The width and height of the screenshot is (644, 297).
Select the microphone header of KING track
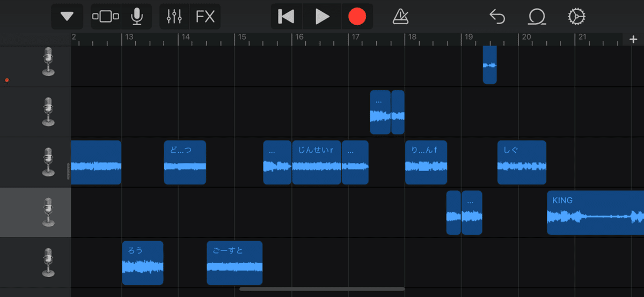click(x=49, y=212)
